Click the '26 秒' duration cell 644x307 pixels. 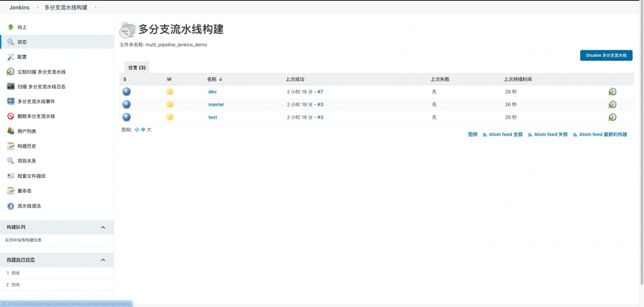coord(511,104)
